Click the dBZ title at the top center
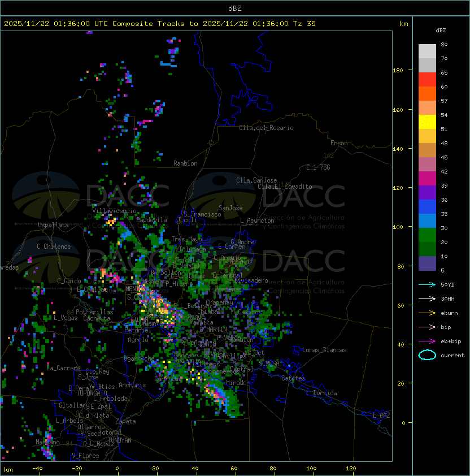The width and height of the screenshot is (470, 476). pyautogui.click(x=235, y=8)
